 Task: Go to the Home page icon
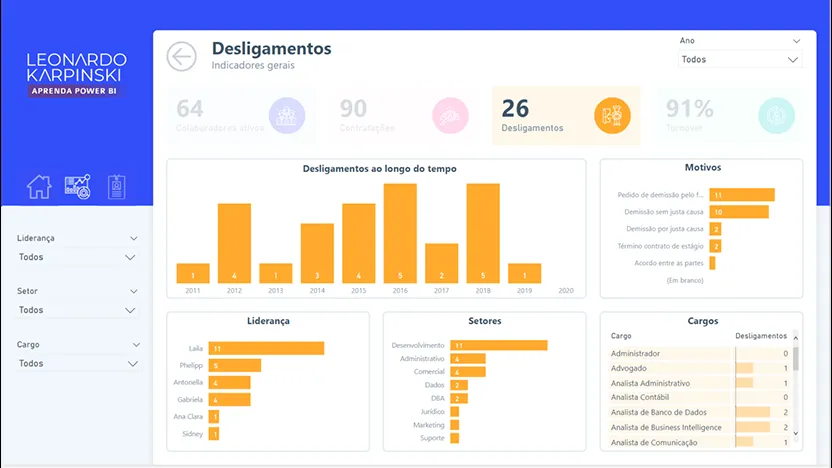(x=39, y=186)
